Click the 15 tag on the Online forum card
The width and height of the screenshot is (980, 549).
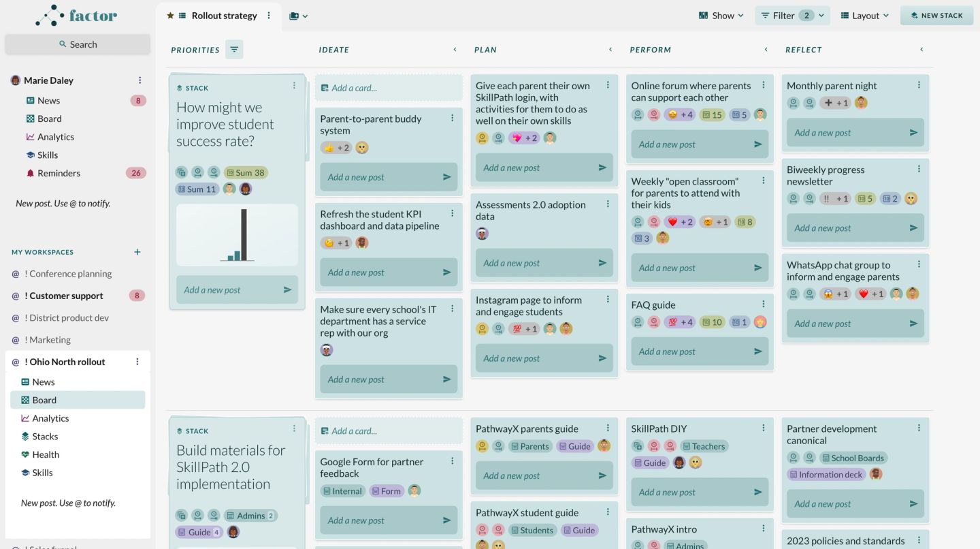pyautogui.click(x=712, y=115)
